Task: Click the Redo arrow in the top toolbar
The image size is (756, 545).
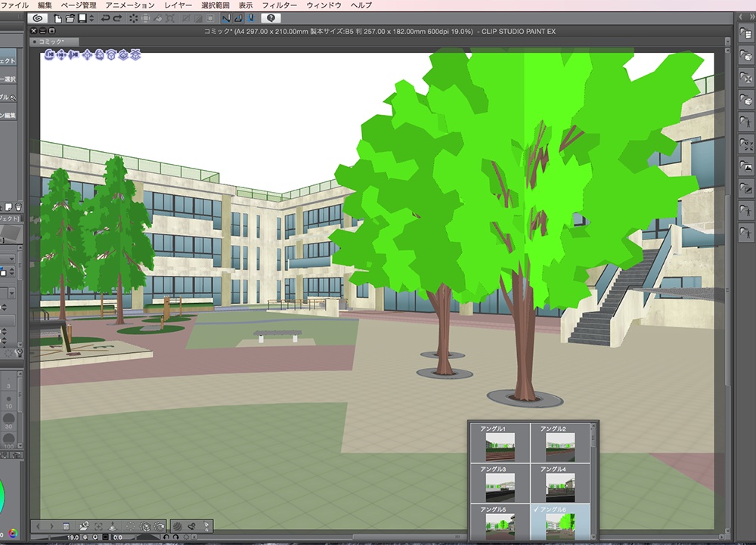Action: click(118, 18)
